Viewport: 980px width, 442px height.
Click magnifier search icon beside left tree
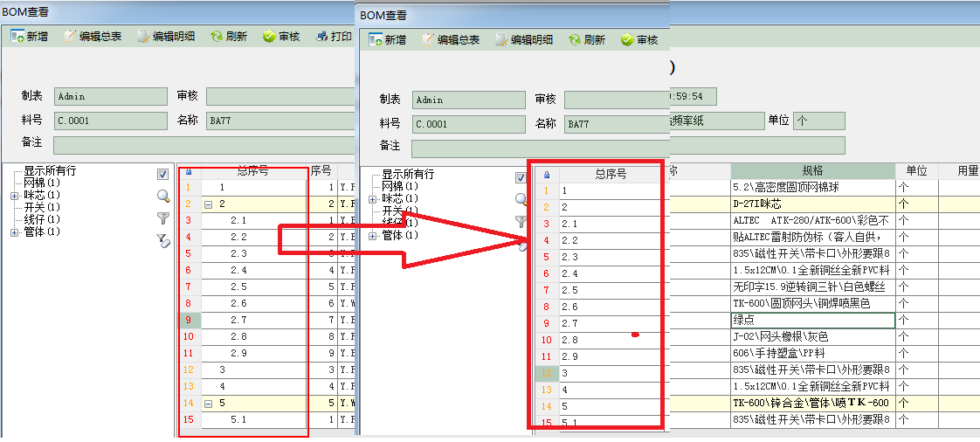pyautogui.click(x=163, y=197)
